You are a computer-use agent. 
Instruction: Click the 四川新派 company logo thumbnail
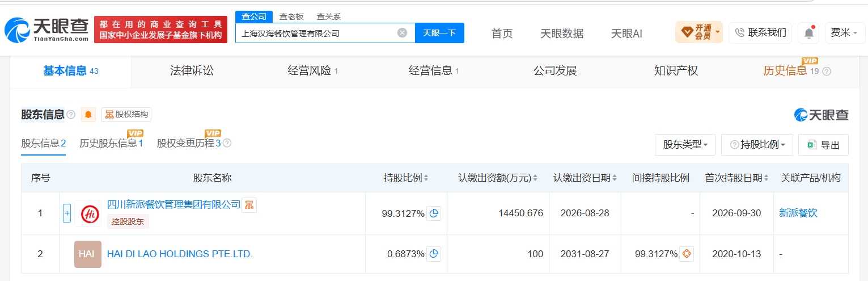88,213
